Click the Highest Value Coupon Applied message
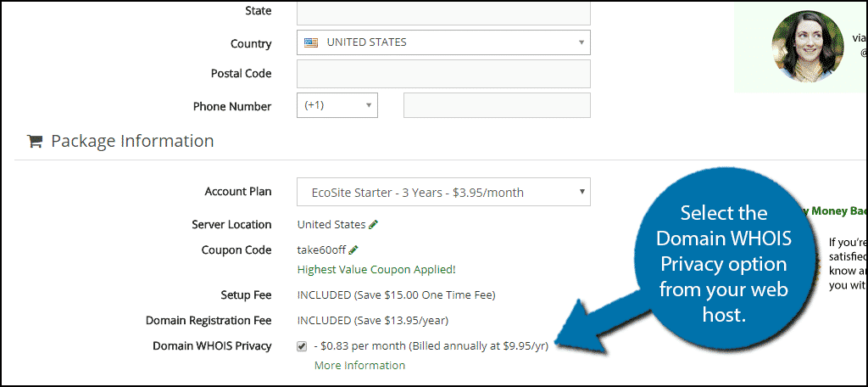 (376, 270)
